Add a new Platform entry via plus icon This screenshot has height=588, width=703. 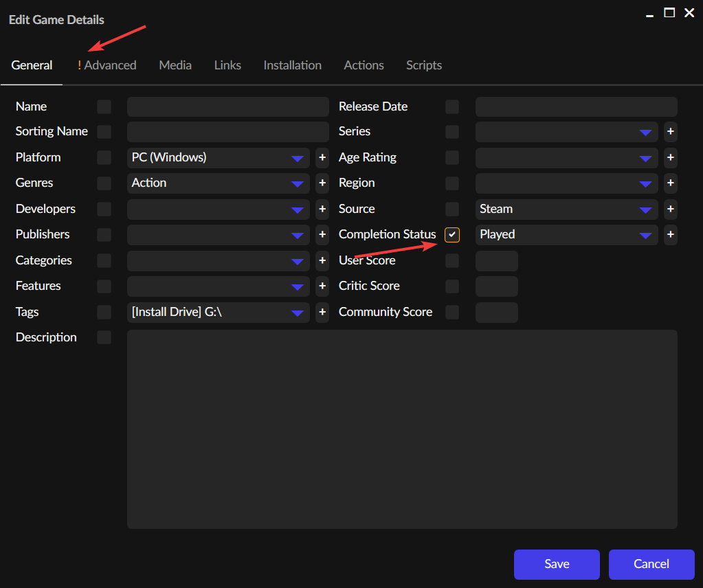pos(322,157)
